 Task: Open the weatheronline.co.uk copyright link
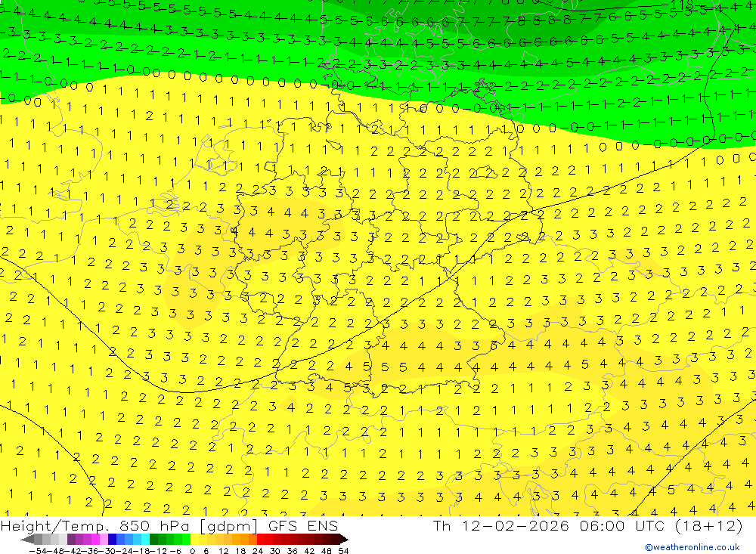tap(692, 547)
